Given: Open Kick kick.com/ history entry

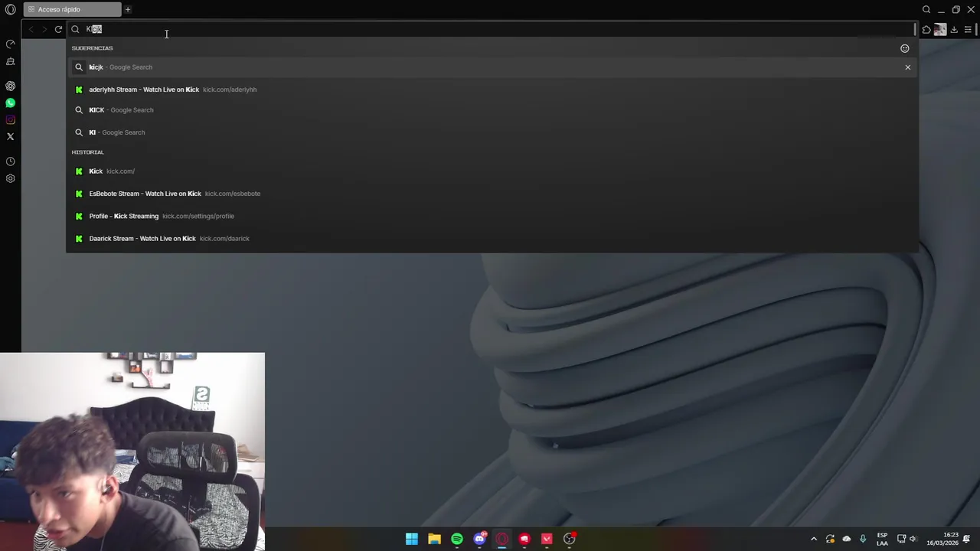Looking at the screenshot, I should click(492, 171).
